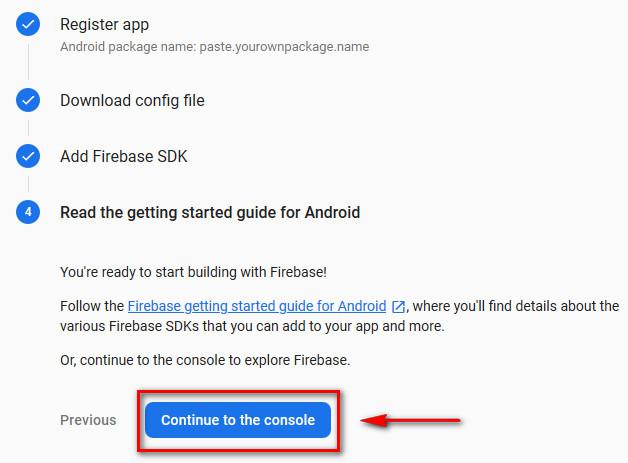The width and height of the screenshot is (628, 463).
Task: Expand the Download config file step
Action: tap(132, 100)
